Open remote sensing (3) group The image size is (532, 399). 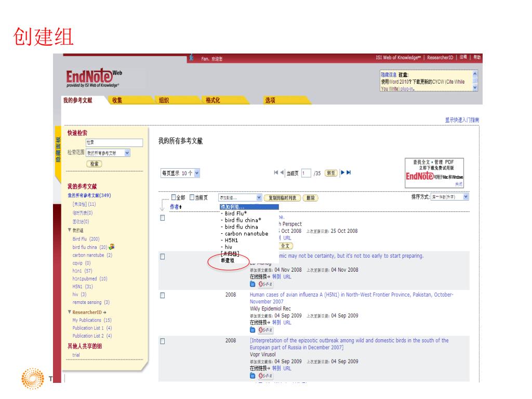pyautogui.click(x=91, y=302)
